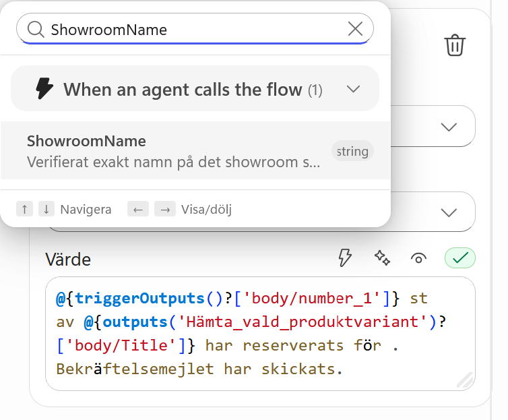This screenshot has height=420, width=508.
Task: Click the lightning bolt trigger icon in group header
Action: 44,88
